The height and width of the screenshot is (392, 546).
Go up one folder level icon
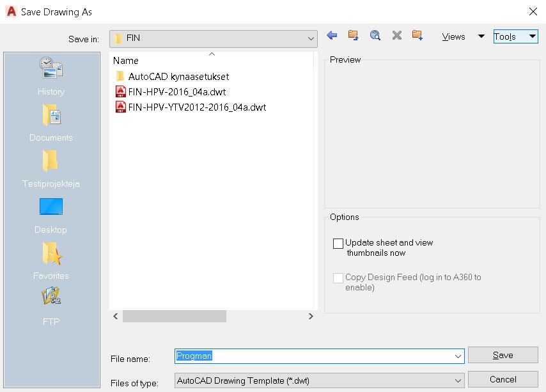click(353, 35)
